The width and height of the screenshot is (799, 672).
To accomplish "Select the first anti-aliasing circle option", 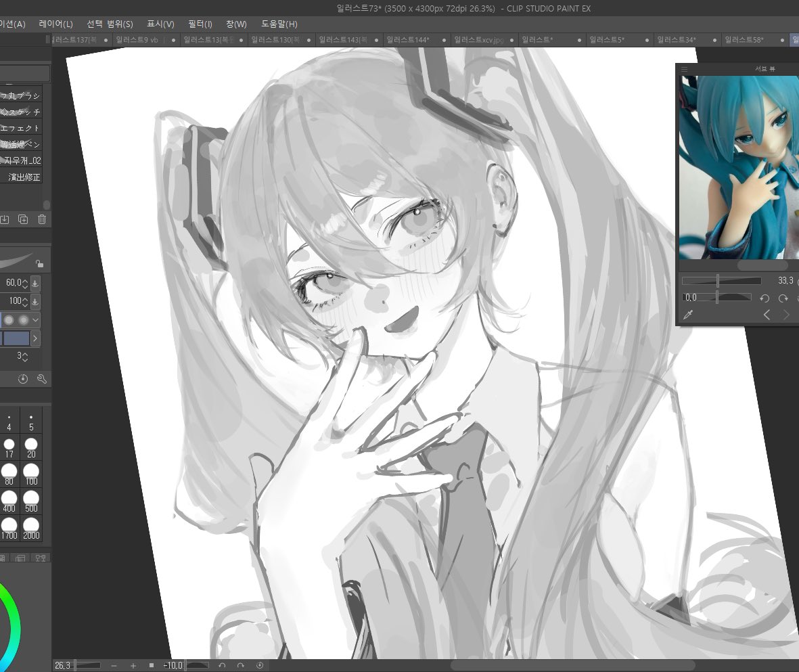I will click(x=9, y=320).
